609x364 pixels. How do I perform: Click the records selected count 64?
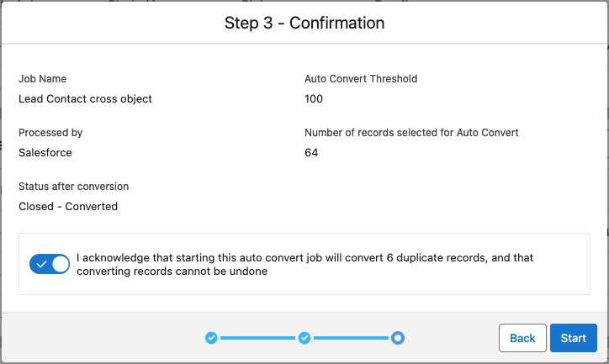[311, 152]
